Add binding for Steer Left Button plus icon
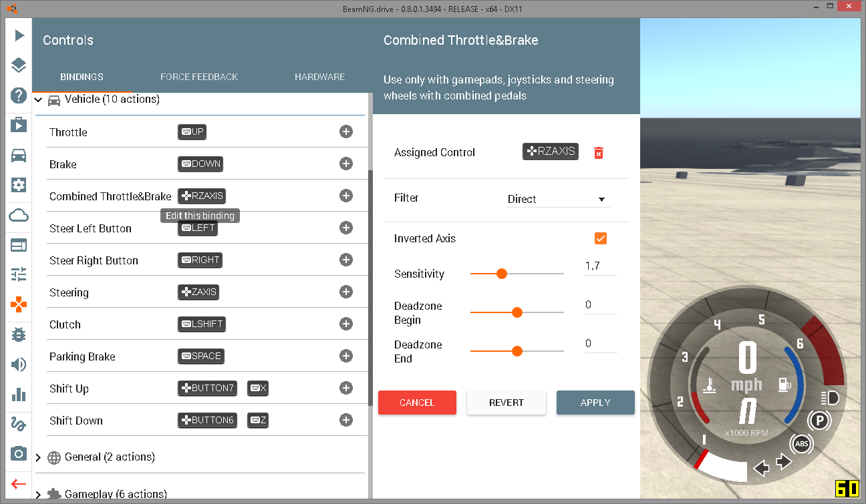866x504 pixels. 346,228
